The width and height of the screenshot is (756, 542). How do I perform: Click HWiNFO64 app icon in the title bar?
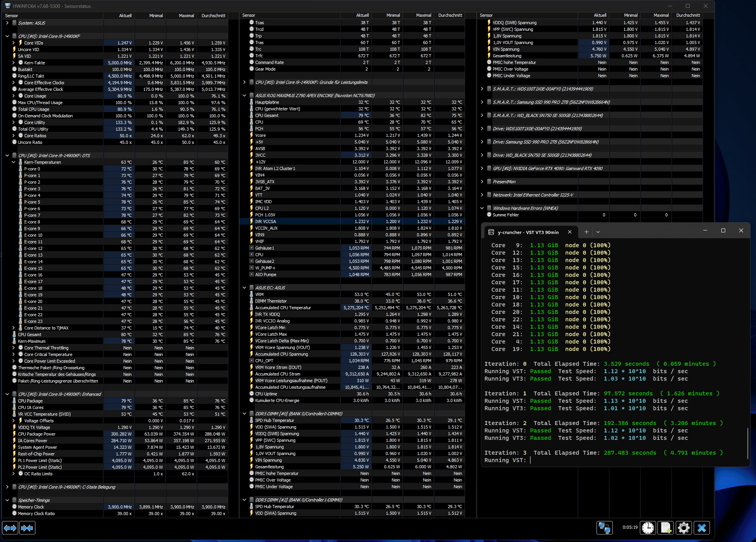coord(7,6)
